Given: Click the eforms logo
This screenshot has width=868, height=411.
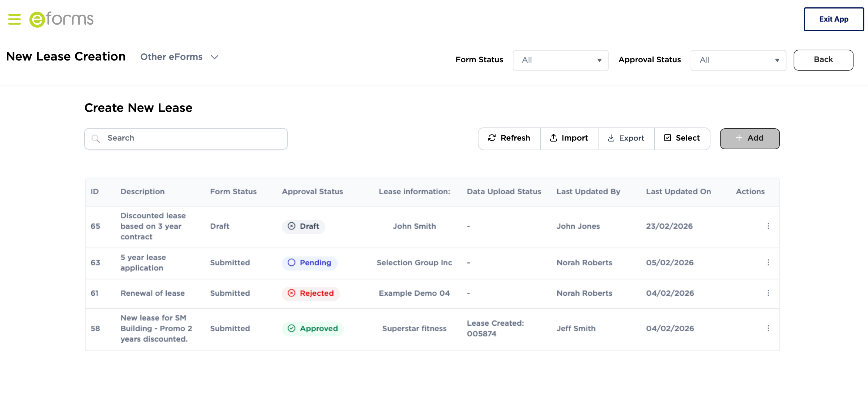Looking at the screenshot, I should pos(61,19).
